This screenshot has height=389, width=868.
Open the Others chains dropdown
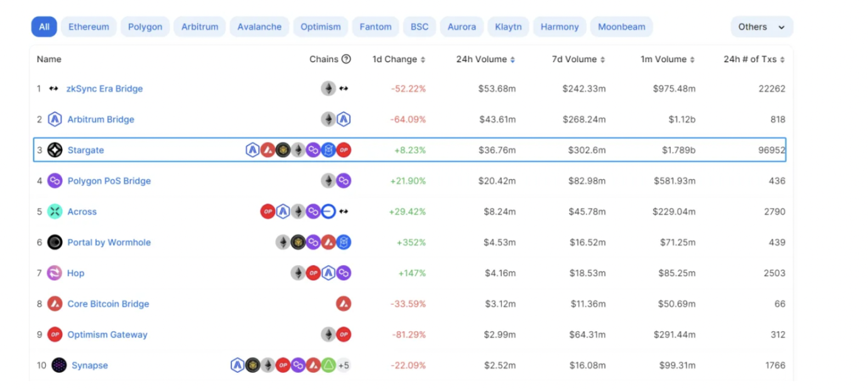pos(762,27)
